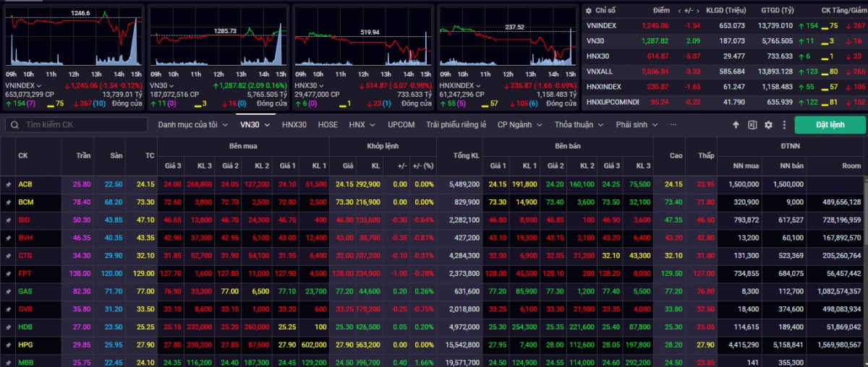Viewport: 868px width, 367px height.
Task: Pin the ACB stock row
Action: pyautogui.click(x=8, y=184)
